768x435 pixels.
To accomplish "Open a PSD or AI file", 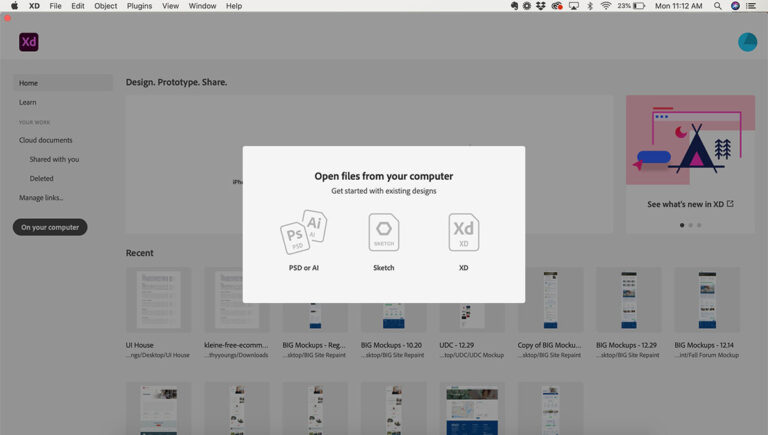I will point(304,240).
